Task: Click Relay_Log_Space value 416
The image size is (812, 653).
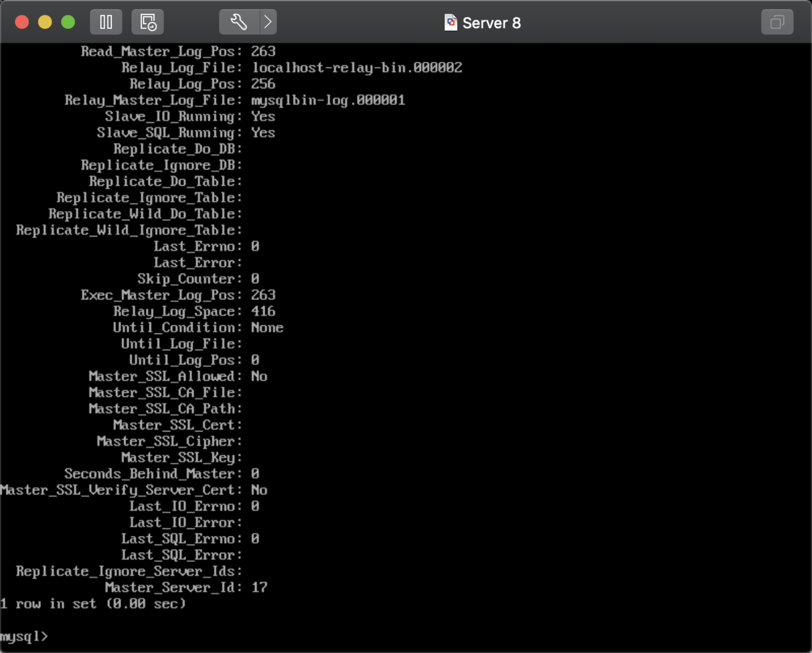Action: (x=263, y=311)
